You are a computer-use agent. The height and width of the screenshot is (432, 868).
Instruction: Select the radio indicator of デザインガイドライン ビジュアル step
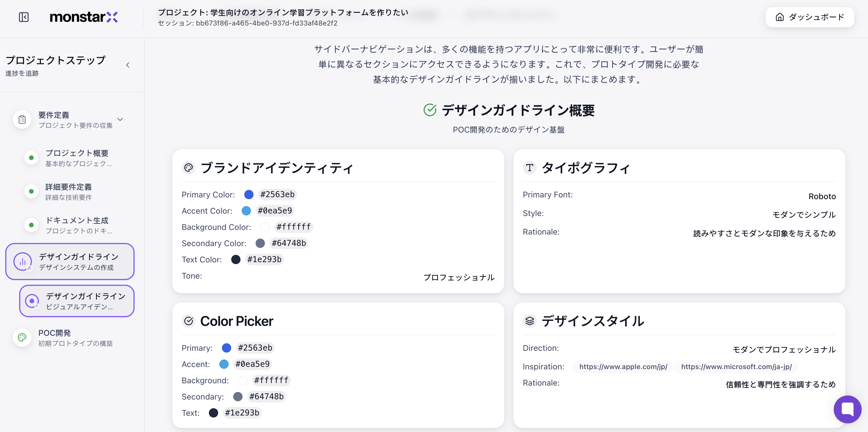pos(32,301)
